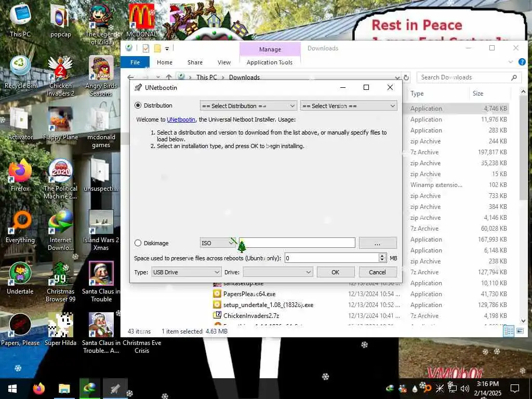The width and height of the screenshot is (532, 399).
Task: Click UNetbootin icon in the taskbar
Action: point(115,389)
